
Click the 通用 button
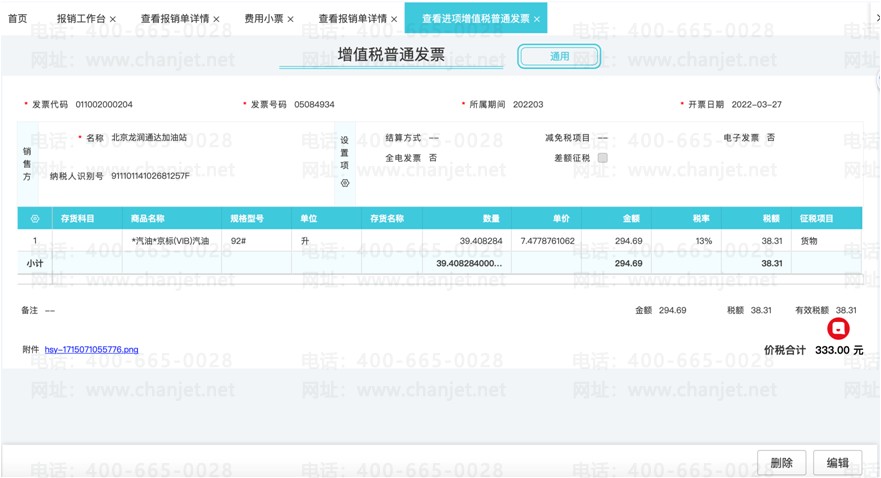(x=559, y=56)
